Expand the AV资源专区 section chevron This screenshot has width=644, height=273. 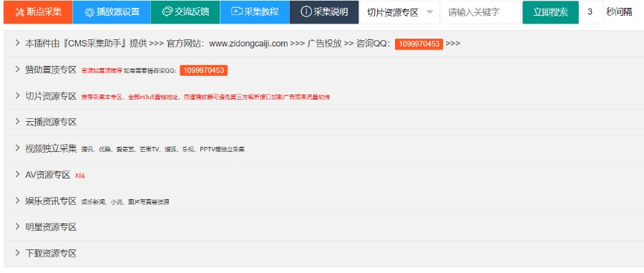pos(17,174)
